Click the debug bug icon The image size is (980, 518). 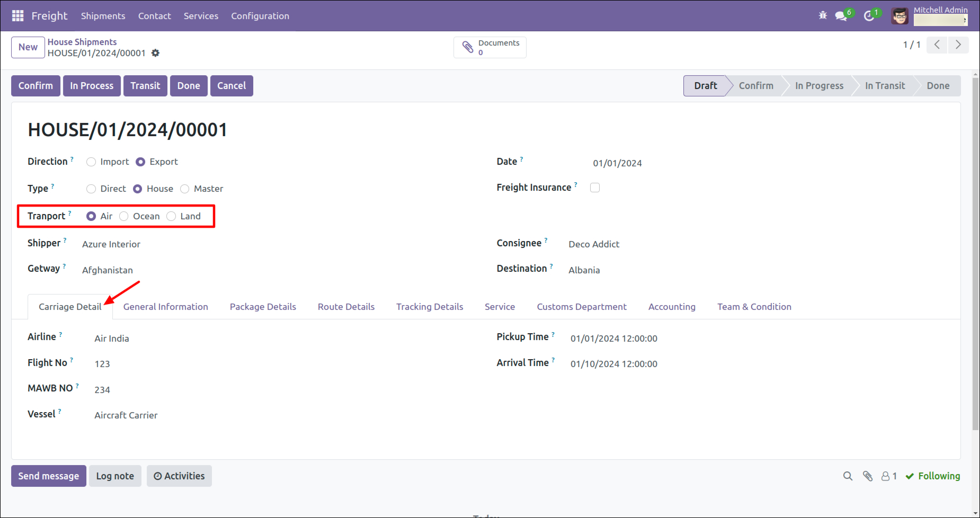[x=823, y=15]
